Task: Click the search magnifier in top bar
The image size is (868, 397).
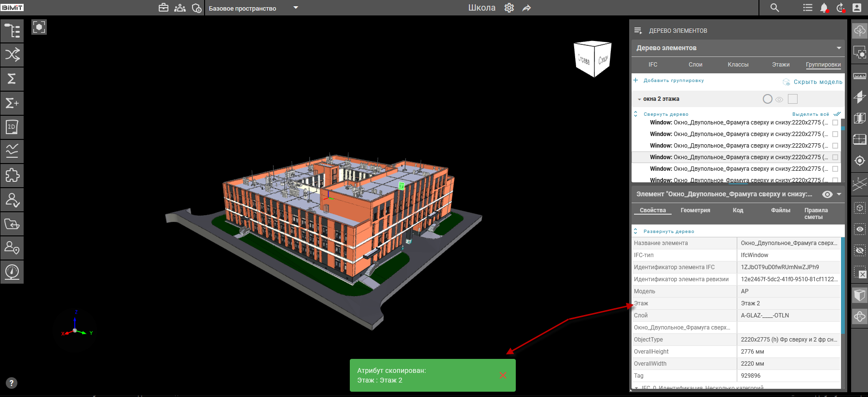Action: pos(774,8)
